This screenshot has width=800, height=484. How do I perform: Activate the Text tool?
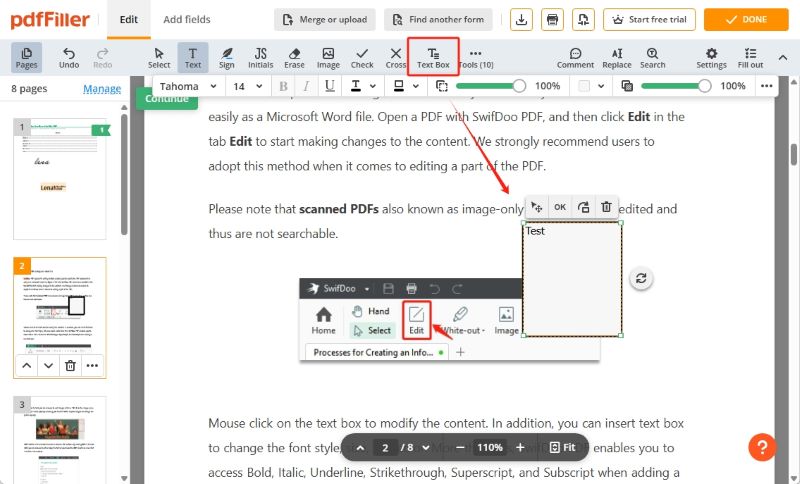(193, 58)
